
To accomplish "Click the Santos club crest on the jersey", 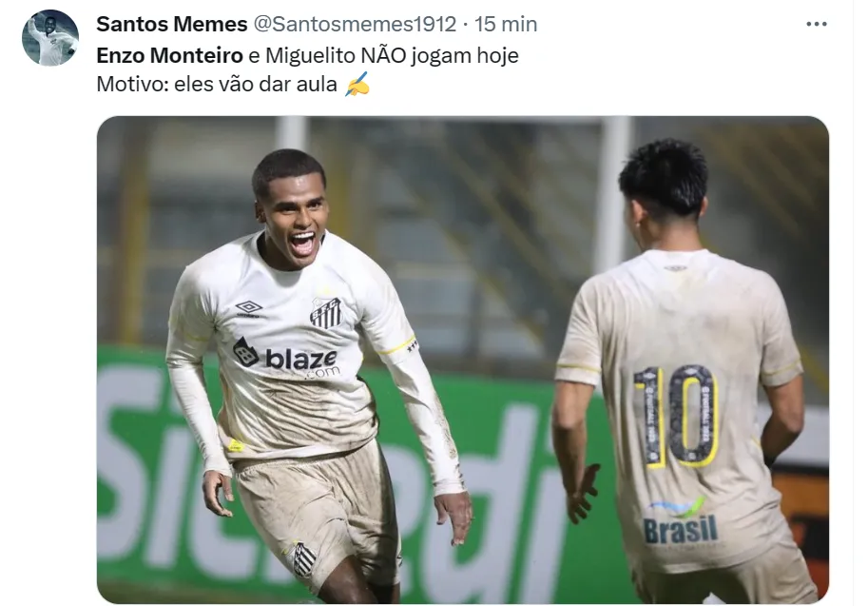I will coord(325,313).
